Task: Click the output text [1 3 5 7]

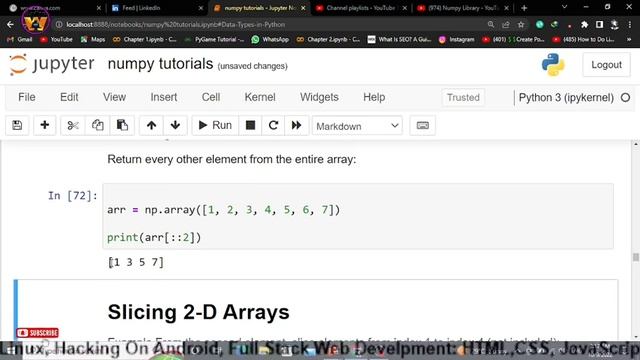Action: pyautogui.click(x=136, y=262)
